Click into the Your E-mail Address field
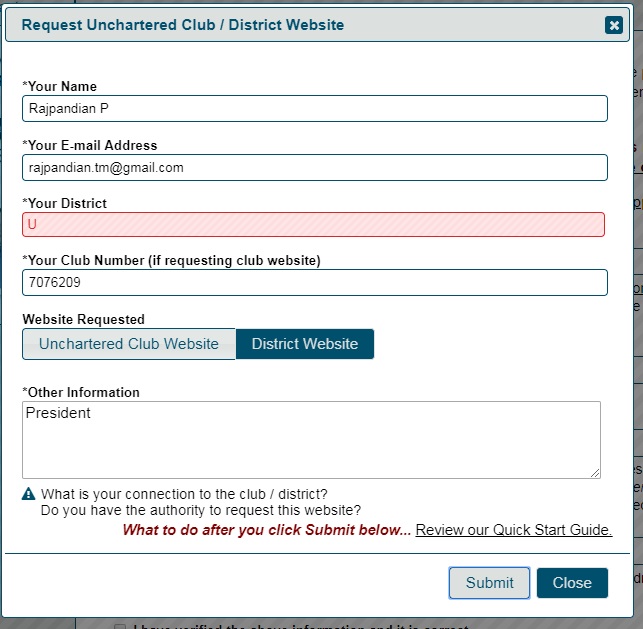This screenshot has height=629, width=643. [x=315, y=167]
